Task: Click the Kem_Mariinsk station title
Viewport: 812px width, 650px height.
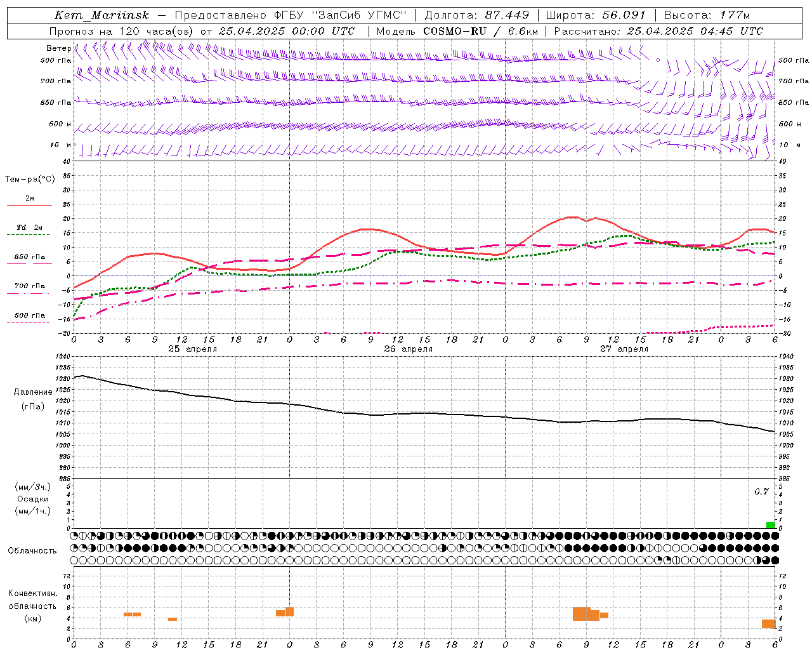Action: click(x=102, y=15)
